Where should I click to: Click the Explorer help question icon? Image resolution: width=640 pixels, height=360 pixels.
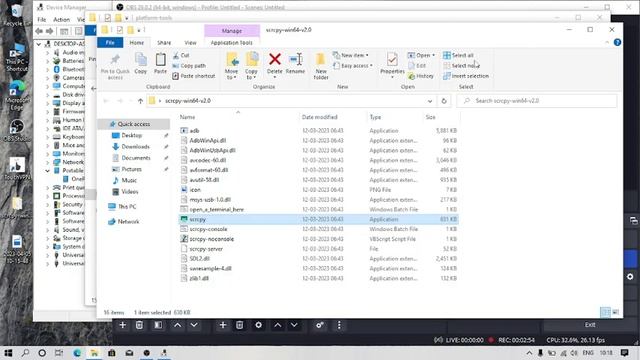point(617,42)
